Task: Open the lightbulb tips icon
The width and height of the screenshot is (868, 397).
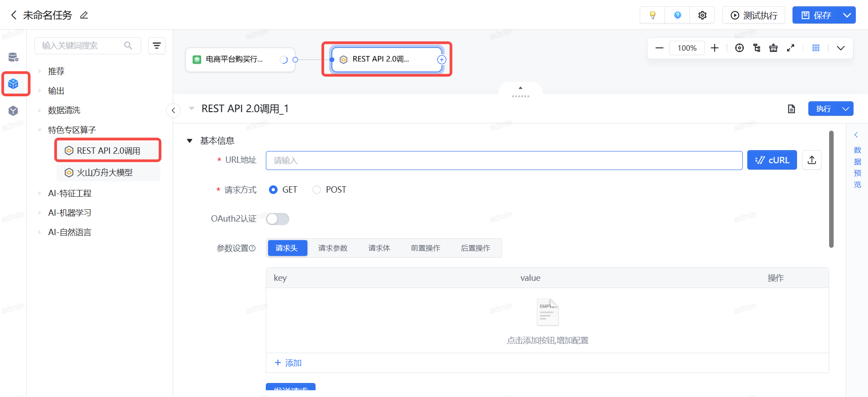Action: [x=652, y=15]
